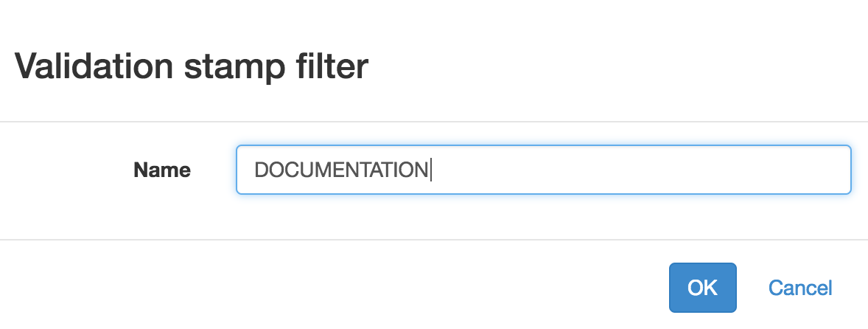
Task: Click the Validation stamp filter heading
Action: 192,67
